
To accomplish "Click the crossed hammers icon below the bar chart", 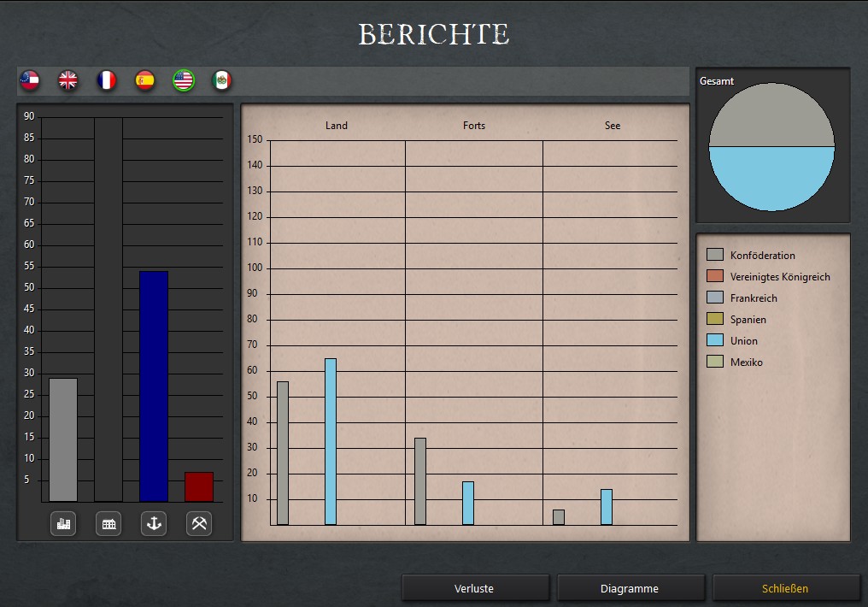I will [199, 523].
